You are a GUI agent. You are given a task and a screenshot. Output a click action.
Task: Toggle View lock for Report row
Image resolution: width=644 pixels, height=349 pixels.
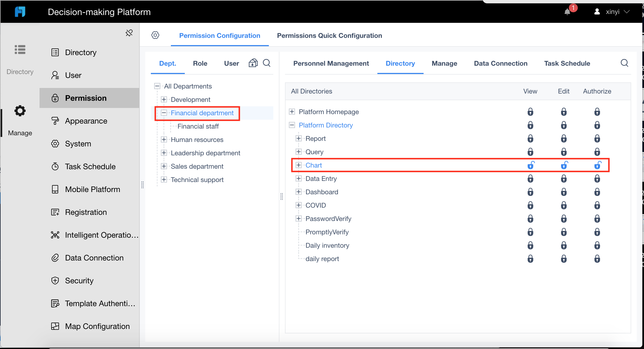point(530,139)
